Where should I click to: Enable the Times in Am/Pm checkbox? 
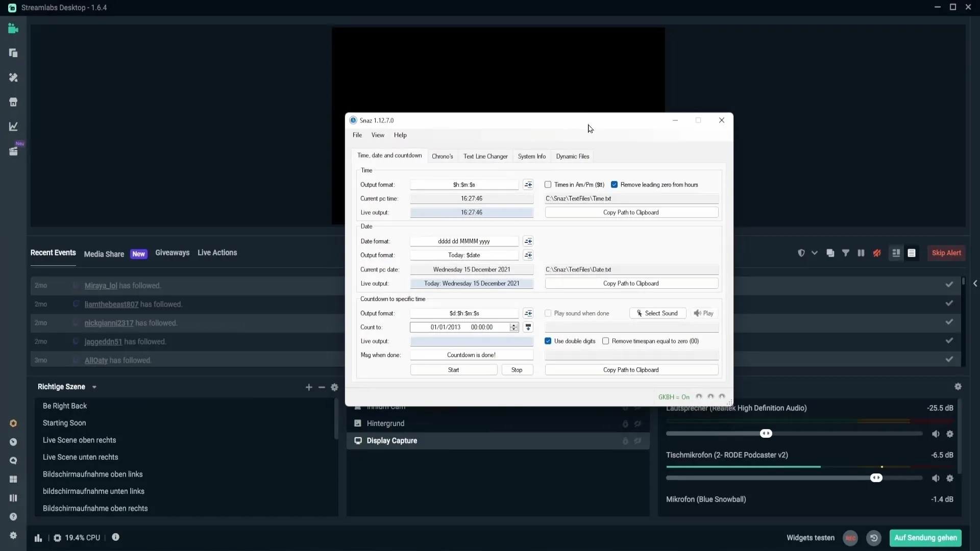pos(548,185)
